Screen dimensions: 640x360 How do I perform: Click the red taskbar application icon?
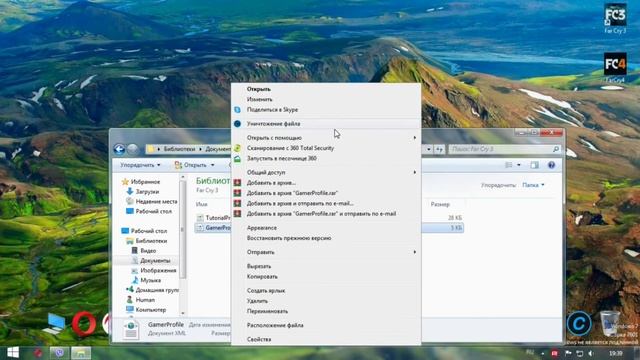pyautogui.click(x=38, y=353)
